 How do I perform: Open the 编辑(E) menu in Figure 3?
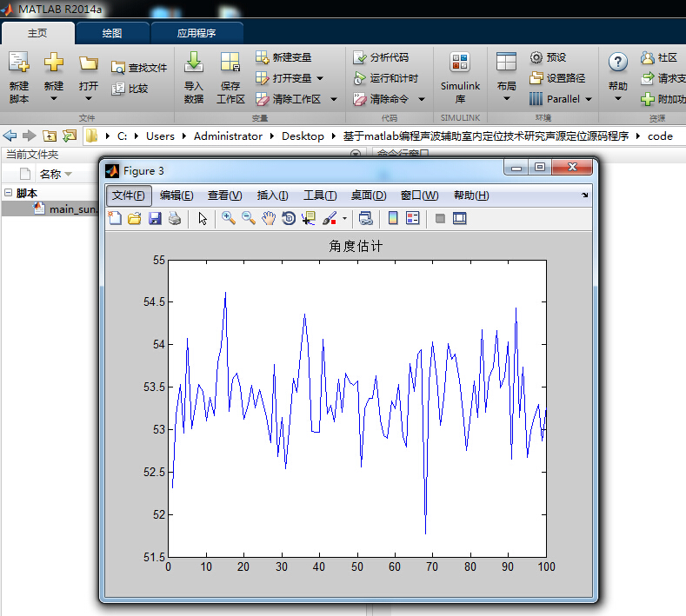pos(176,195)
